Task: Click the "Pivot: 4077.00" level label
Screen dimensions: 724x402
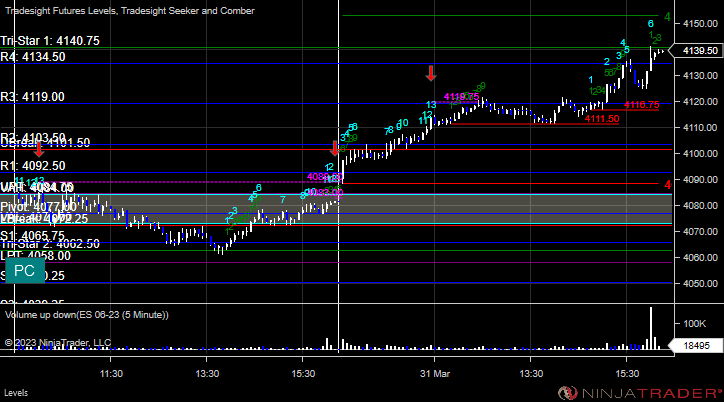Action: tap(38, 207)
